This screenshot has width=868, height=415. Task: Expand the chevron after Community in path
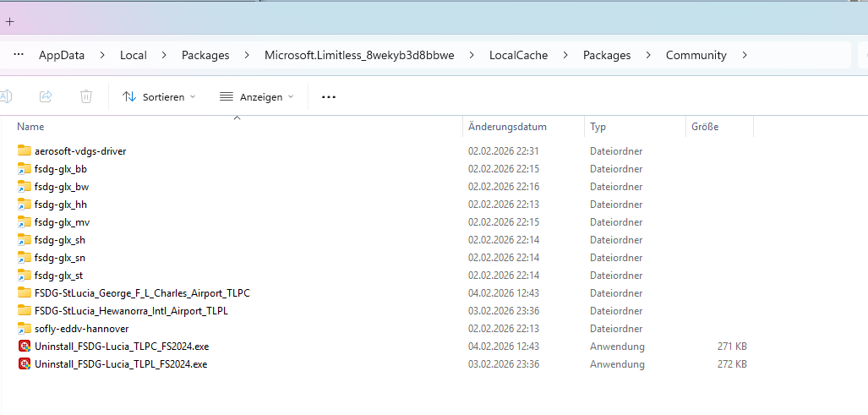point(745,56)
